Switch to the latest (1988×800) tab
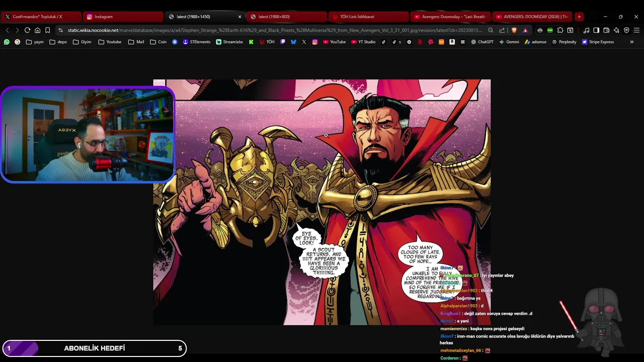The height and width of the screenshot is (362, 644). 287,17
